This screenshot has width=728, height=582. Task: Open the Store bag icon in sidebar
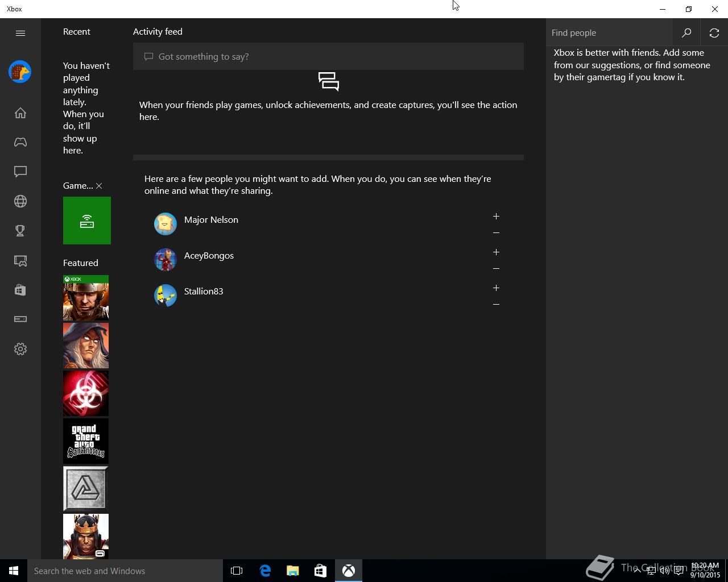pyautogui.click(x=20, y=290)
